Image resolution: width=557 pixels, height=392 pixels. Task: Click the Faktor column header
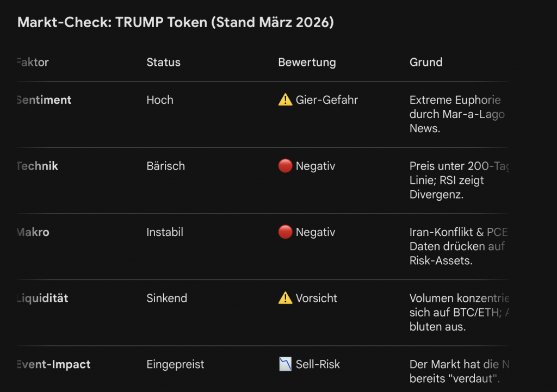coord(33,63)
